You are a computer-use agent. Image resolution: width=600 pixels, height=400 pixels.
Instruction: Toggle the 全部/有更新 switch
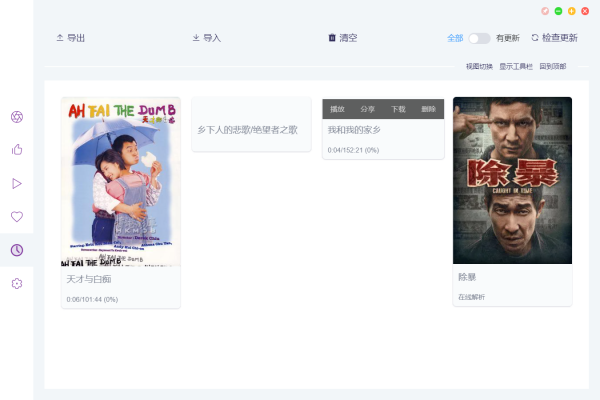[x=479, y=38]
